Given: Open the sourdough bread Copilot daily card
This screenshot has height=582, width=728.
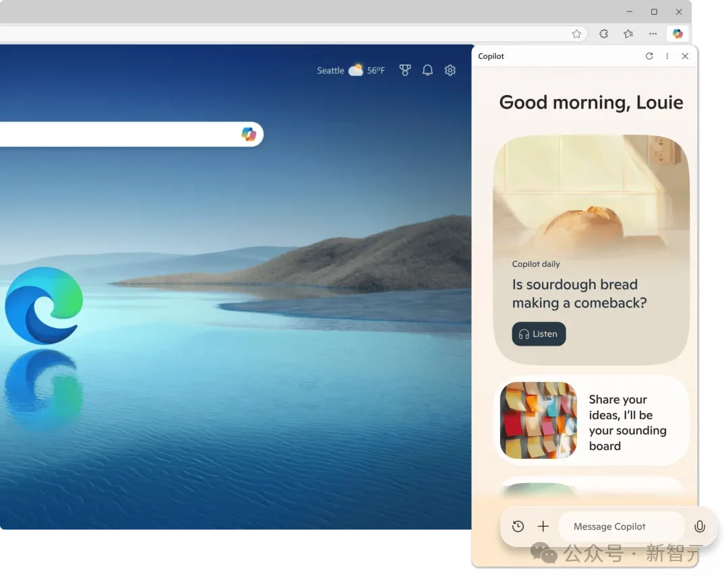Looking at the screenshot, I should [591, 249].
